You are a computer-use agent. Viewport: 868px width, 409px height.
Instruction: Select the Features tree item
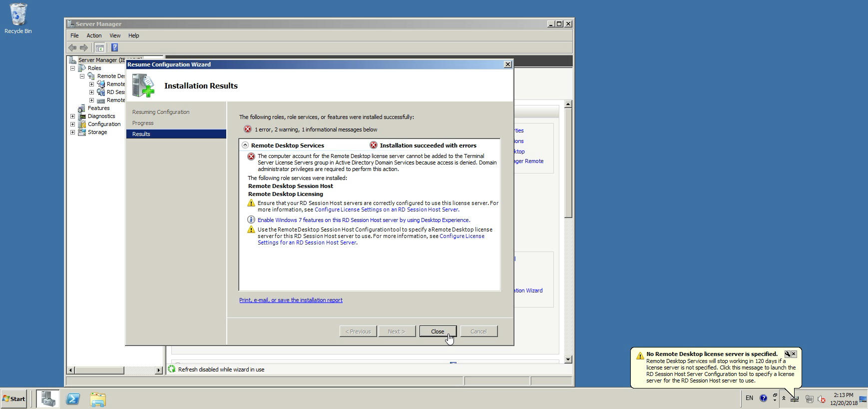[x=98, y=108]
